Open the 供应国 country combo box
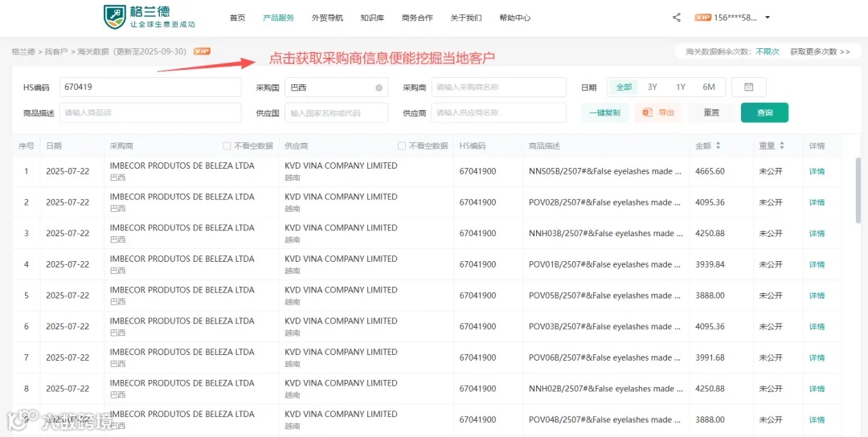 [336, 112]
